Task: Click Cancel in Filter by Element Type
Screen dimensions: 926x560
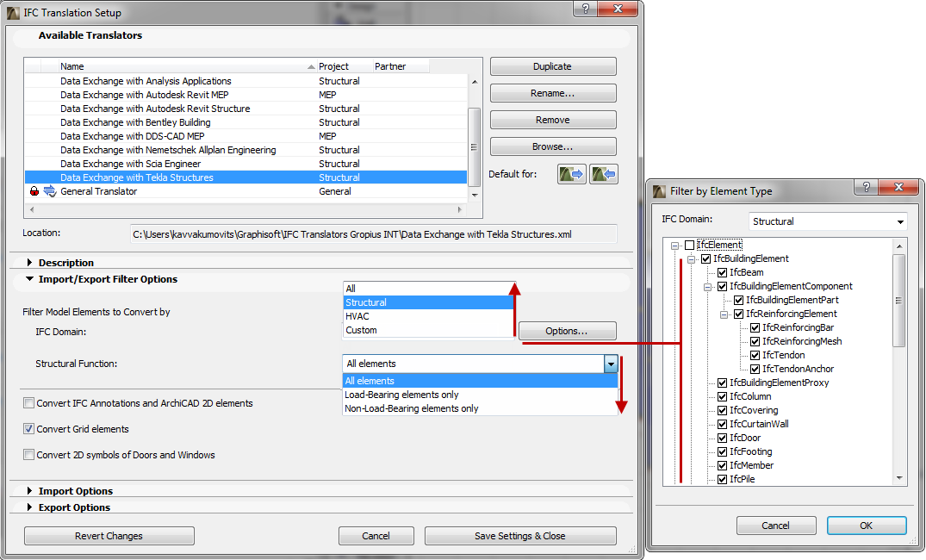Action: (x=775, y=526)
